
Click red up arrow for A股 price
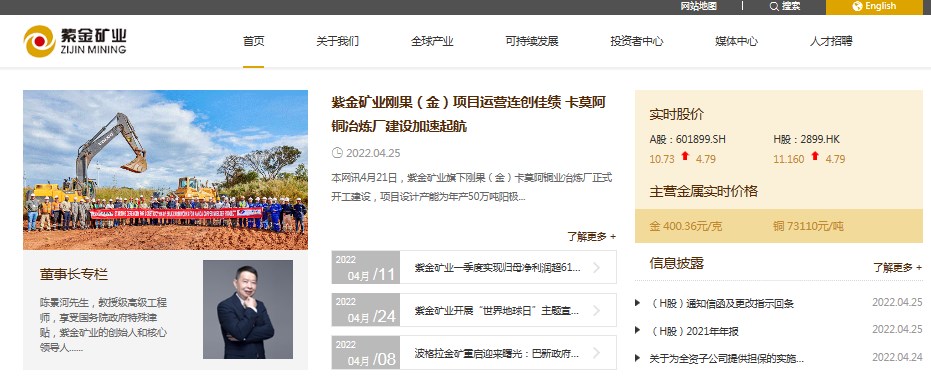click(685, 156)
